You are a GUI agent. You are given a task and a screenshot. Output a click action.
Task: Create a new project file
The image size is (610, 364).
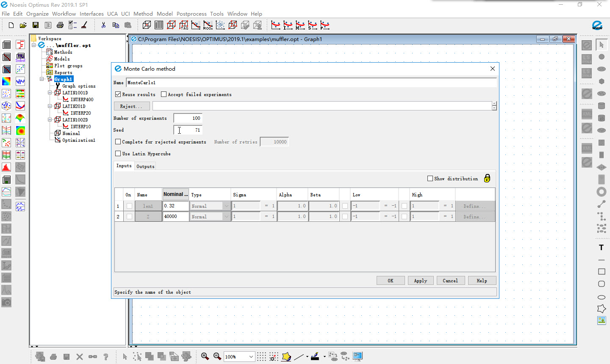(11, 25)
